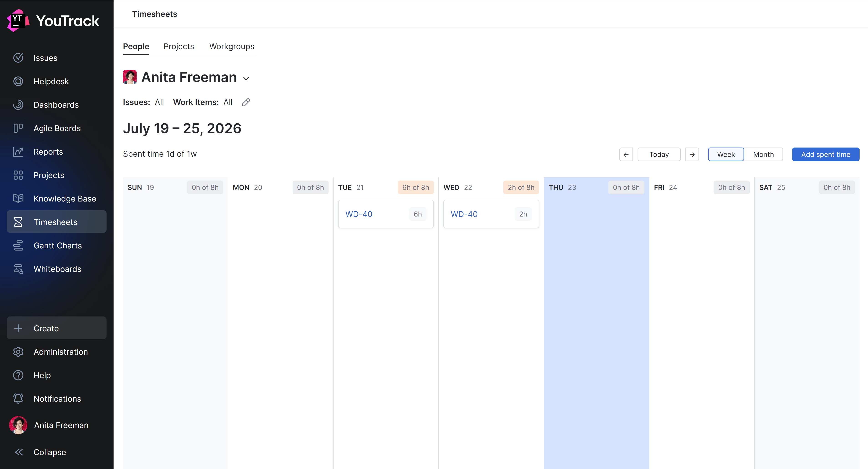Open Issues via its checkmark icon
868x469 pixels.
18,58
